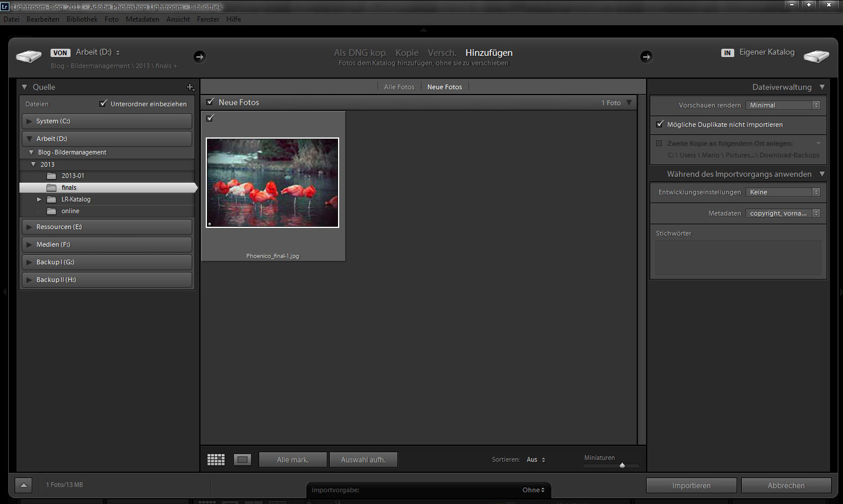Switch to loupe view icon
The width and height of the screenshot is (843, 504).
(242, 460)
